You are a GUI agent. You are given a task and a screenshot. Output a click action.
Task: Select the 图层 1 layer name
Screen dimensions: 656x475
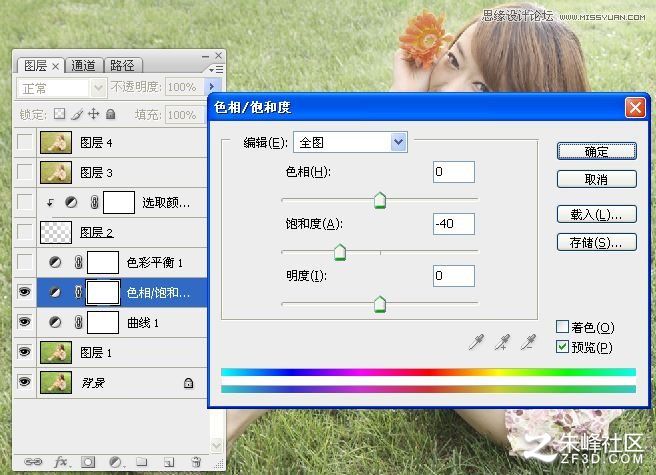96,353
